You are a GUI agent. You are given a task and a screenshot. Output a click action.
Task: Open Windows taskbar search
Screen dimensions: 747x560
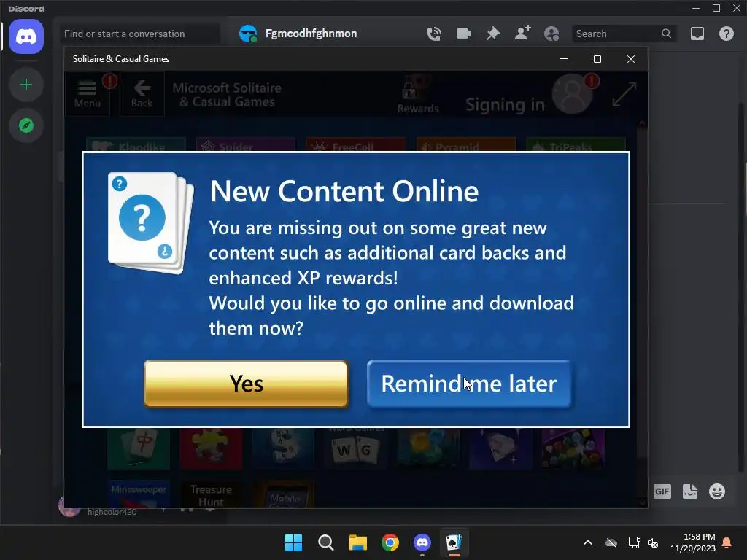[x=326, y=542]
